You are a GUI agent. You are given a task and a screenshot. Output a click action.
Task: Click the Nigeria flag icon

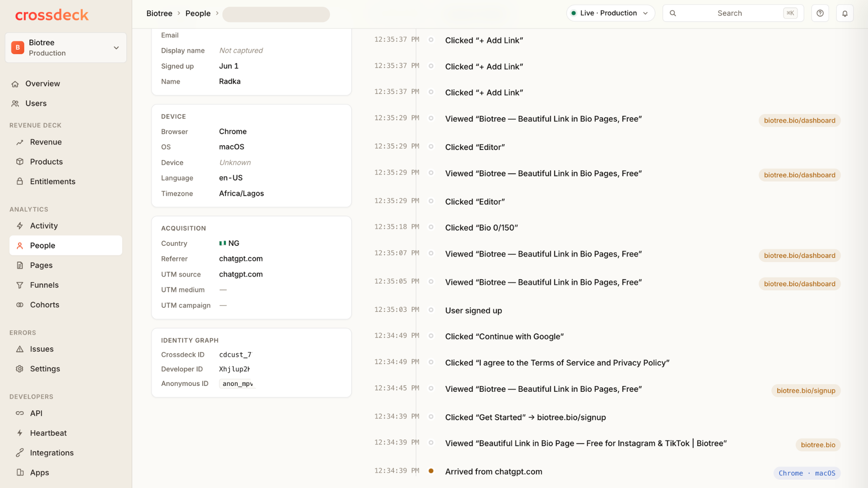click(223, 243)
